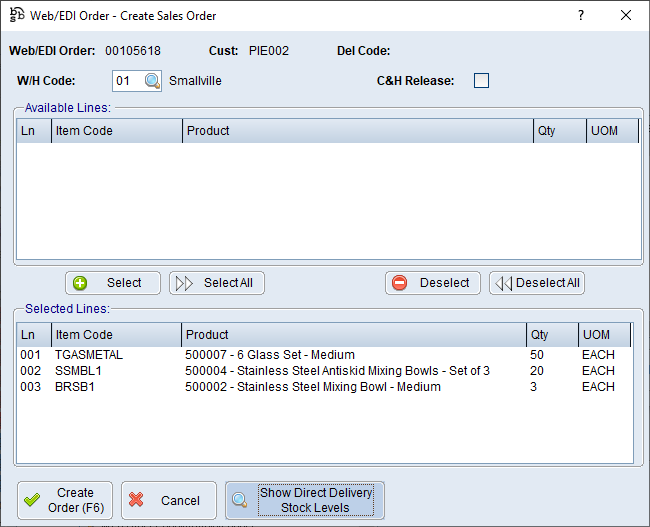Image resolution: width=650 pixels, height=527 pixels.
Task: Sort Selected Lines by Item Code header
Action: [115, 335]
